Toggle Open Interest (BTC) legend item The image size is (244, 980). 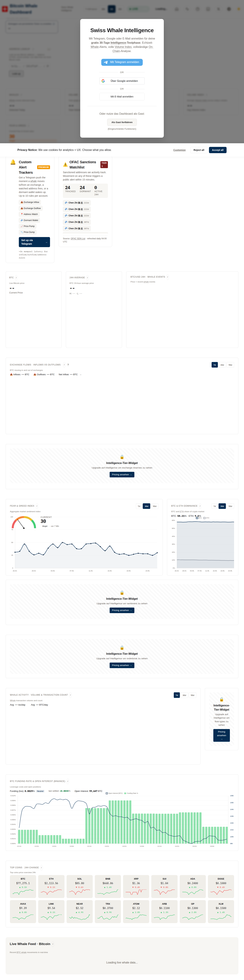[114, 793]
